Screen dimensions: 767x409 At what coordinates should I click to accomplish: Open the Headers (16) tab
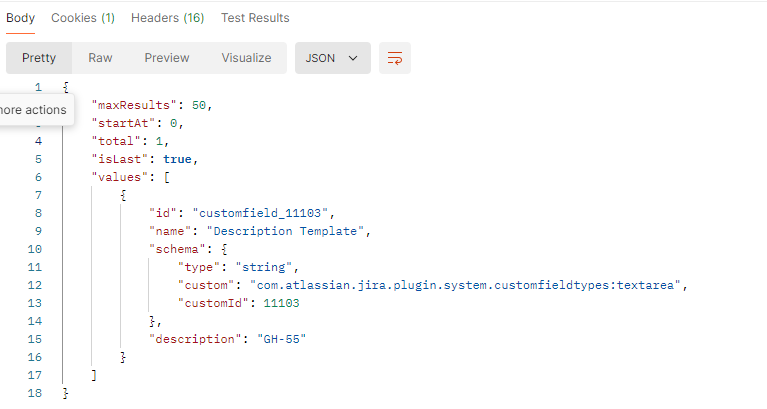click(167, 18)
